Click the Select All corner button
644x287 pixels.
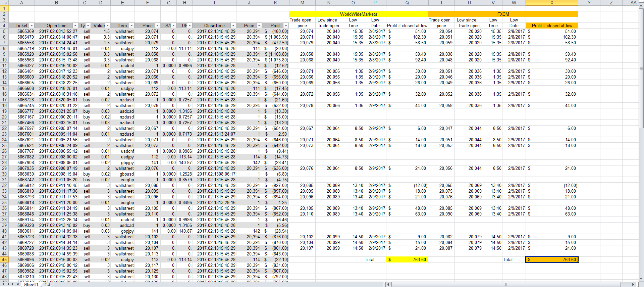pyautogui.click(x=4, y=3)
